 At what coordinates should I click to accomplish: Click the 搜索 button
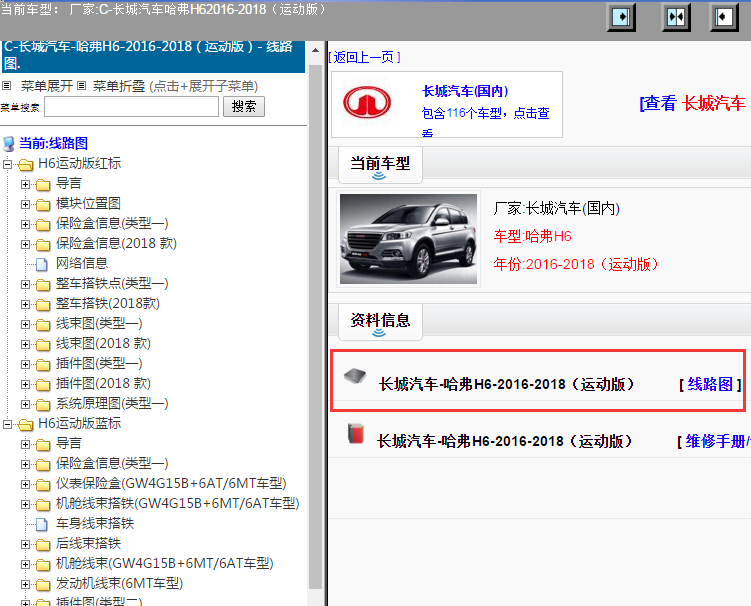244,106
